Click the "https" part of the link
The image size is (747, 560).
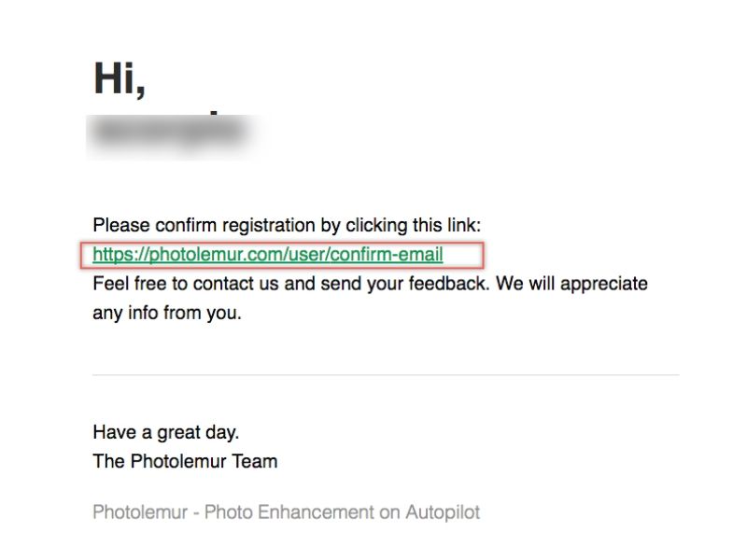pos(112,255)
